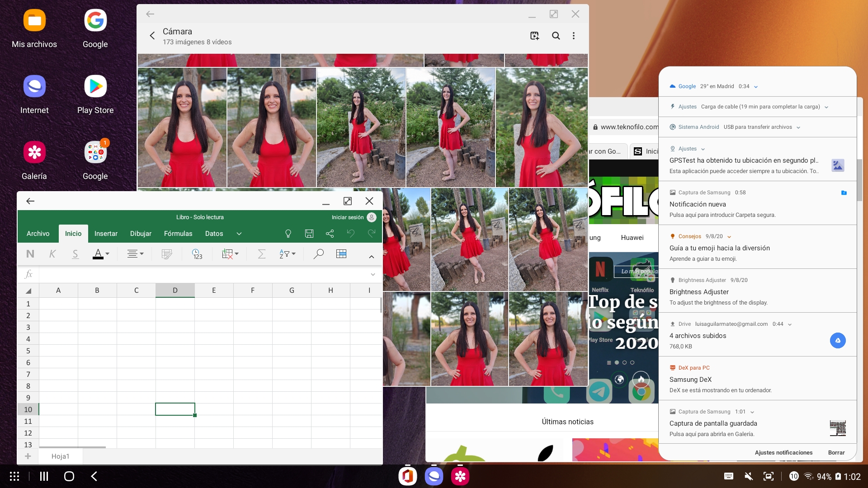The image size is (868, 488).
Task: Expand the Google weather notification
Action: point(756,87)
